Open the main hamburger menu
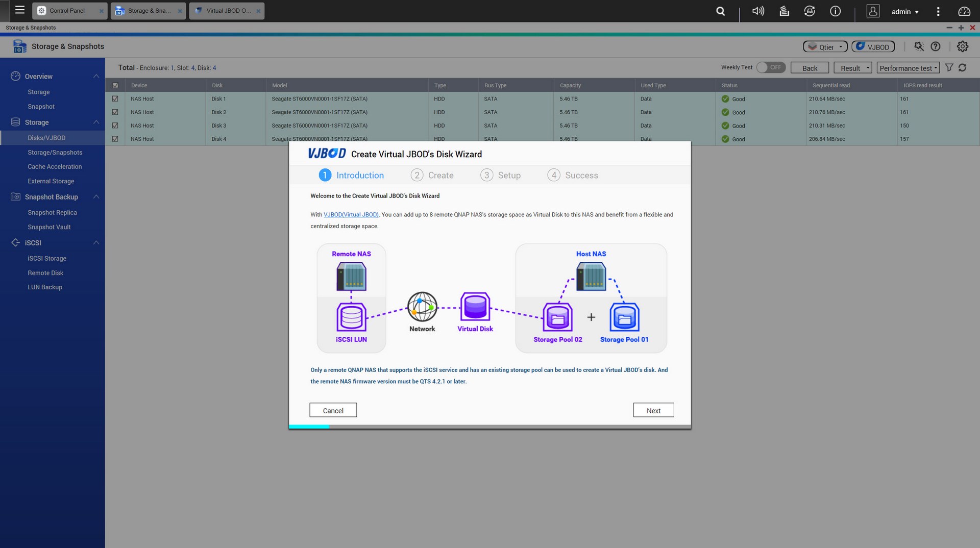980x548 pixels. tap(20, 10)
